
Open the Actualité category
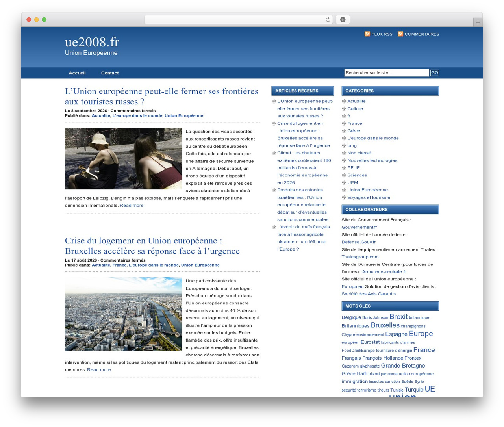point(356,101)
